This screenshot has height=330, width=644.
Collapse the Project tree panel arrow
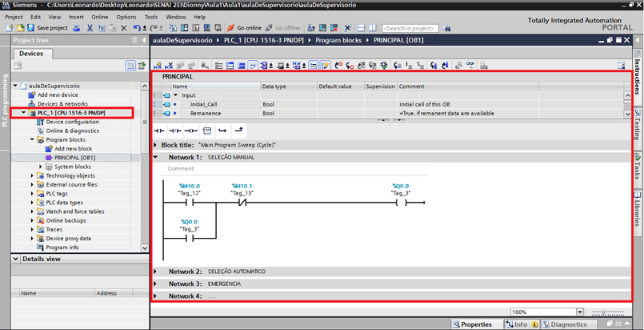click(x=144, y=40)
